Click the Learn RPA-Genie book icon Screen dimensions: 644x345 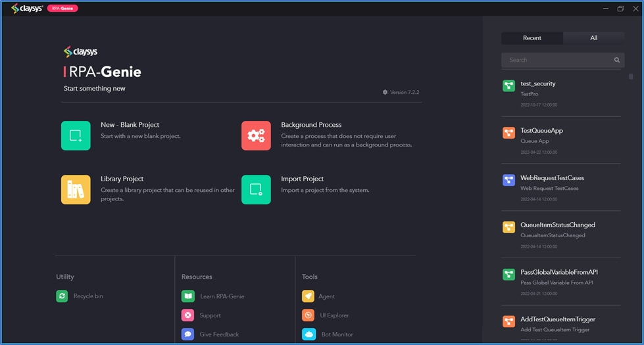pos(187,296)
